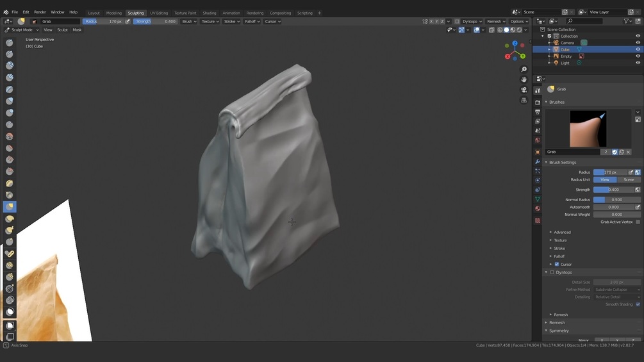Select the Pinch brush tool
The width and height of the screenshot is (644, 362).
coord(10,195)
